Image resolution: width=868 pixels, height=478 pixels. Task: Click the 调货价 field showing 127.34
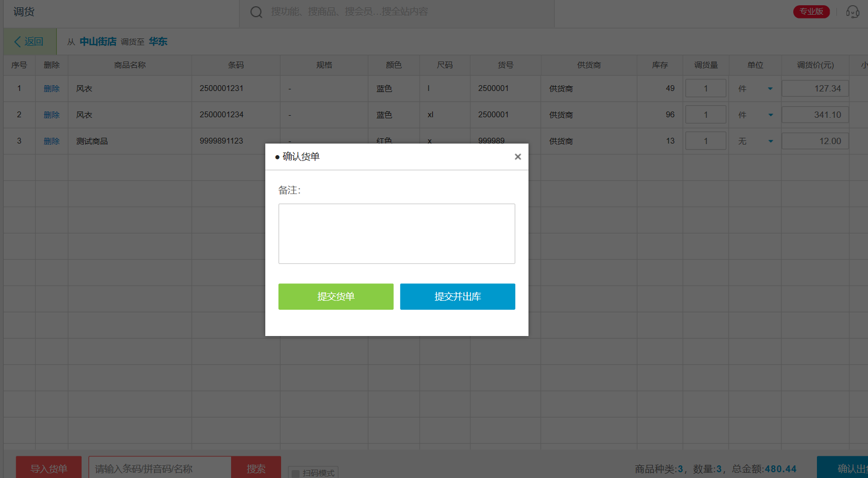point(814,88)
